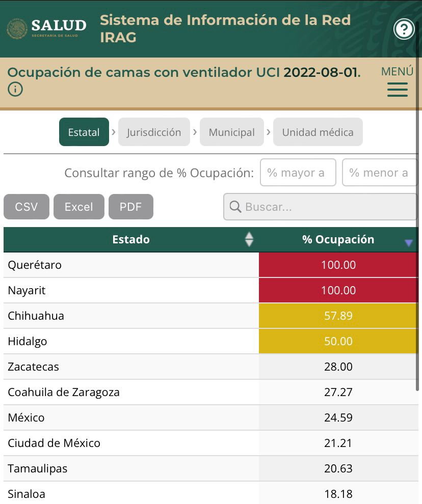Focus the '% mayor a' input
Image resolution: width=422 pixels, height=504 pixels.
pyautogui.click(x=298, y=172)
